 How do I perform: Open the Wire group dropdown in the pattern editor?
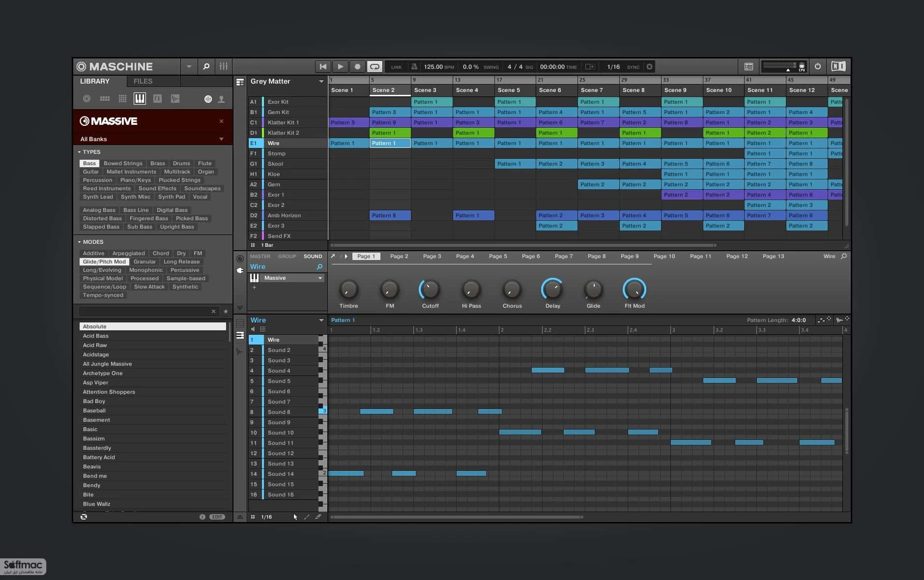point(321,320)
